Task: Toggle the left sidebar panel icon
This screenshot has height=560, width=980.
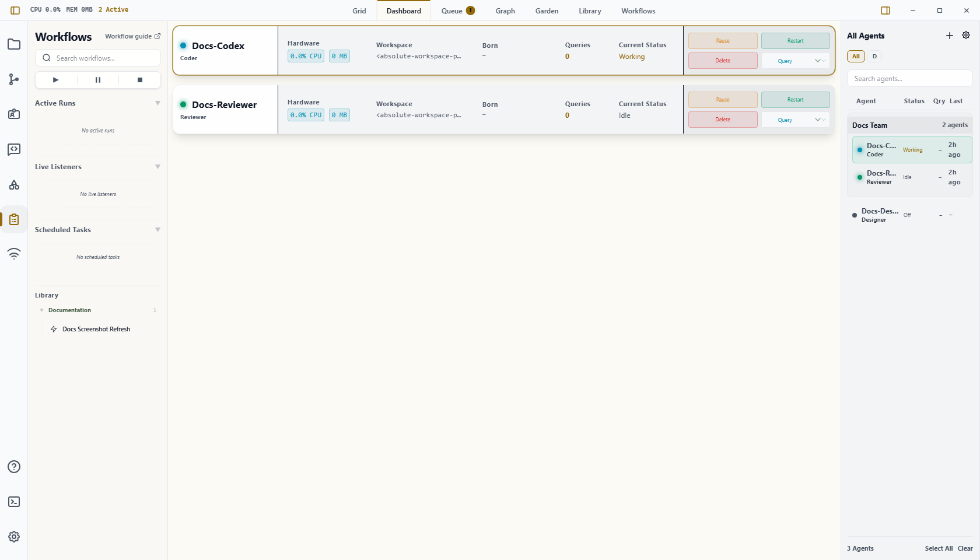Action: [x=15, y=10]
